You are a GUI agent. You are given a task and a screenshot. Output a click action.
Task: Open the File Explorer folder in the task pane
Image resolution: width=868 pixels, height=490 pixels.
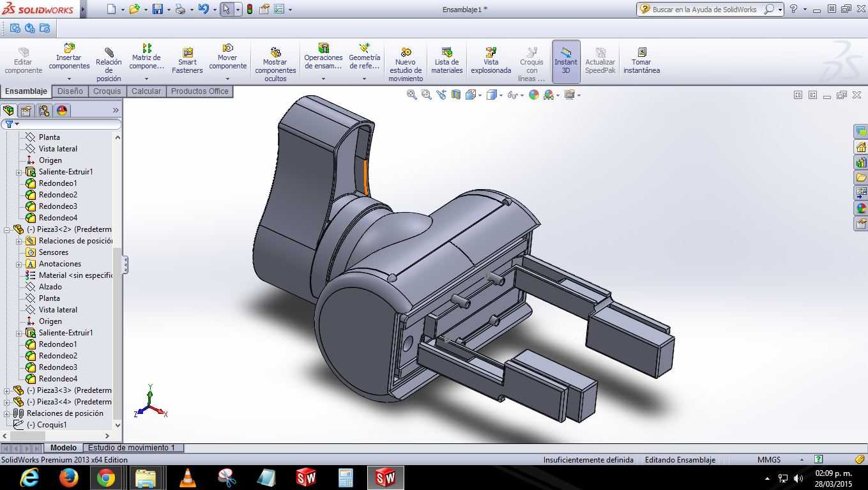click(x=861, y=178)
